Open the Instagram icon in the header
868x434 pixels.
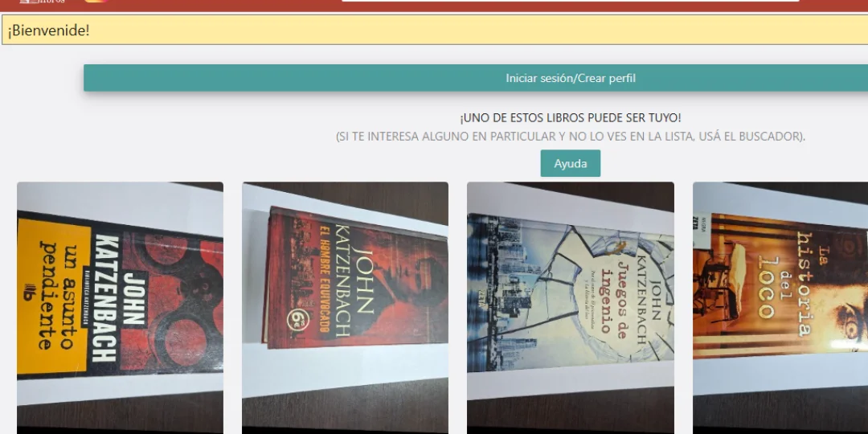pos(96,2)
